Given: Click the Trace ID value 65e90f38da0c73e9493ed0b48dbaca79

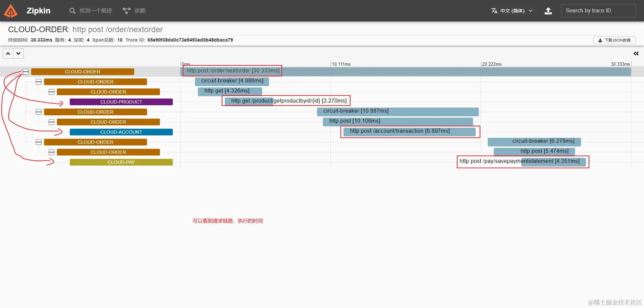Looking at the screenshot, I should (190, 40).
